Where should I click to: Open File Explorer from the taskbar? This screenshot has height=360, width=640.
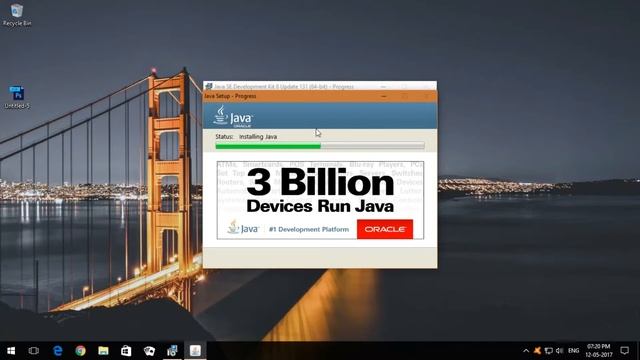[103, 351]
